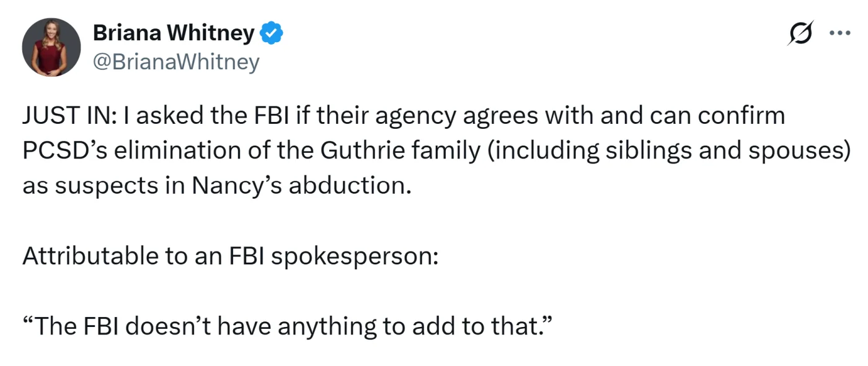Click the Briana Whitney display name

[x=173, y=33]
